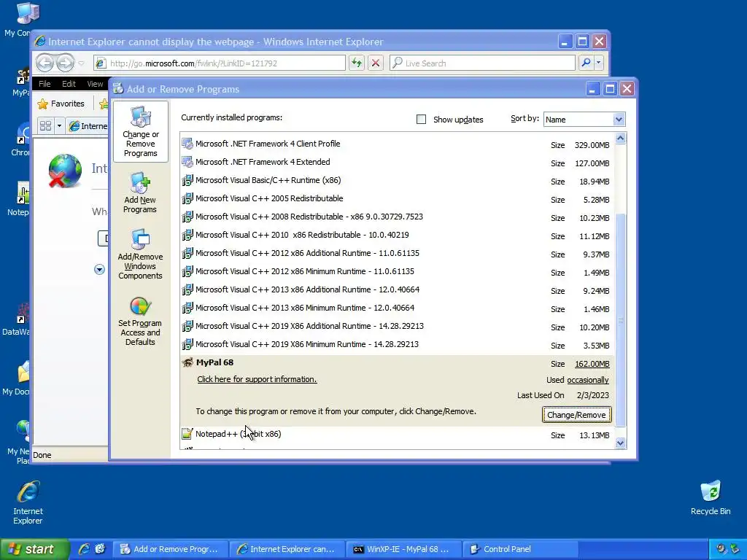The image size is (747, 560).
Task: Click the IE Back arrow button
Action: tap(44, 63)
